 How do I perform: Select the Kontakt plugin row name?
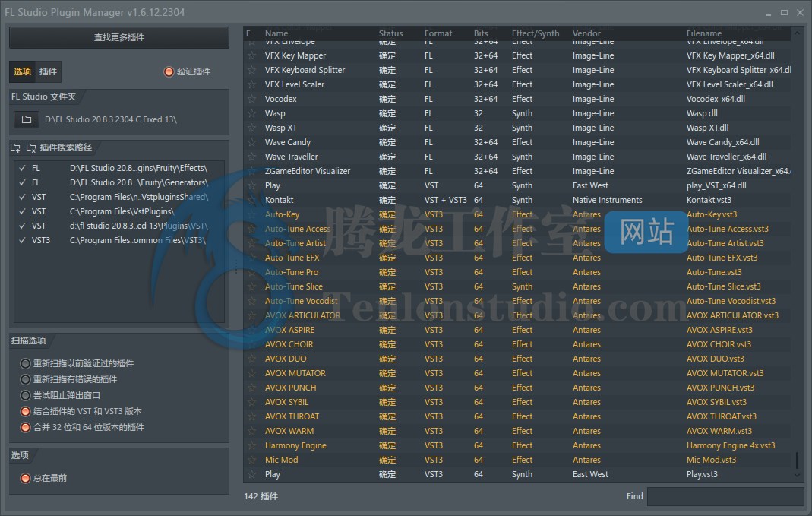pos(279,200)
